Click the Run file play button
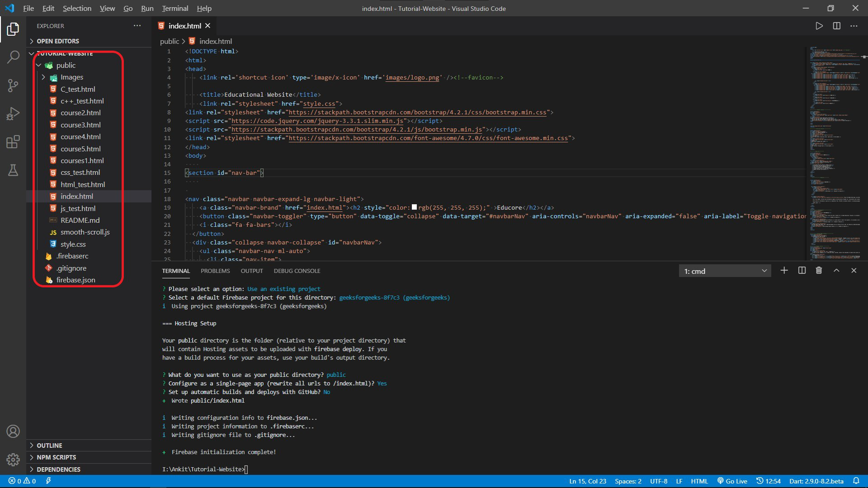Screen dimensions: 868x488 click(819, 26)
